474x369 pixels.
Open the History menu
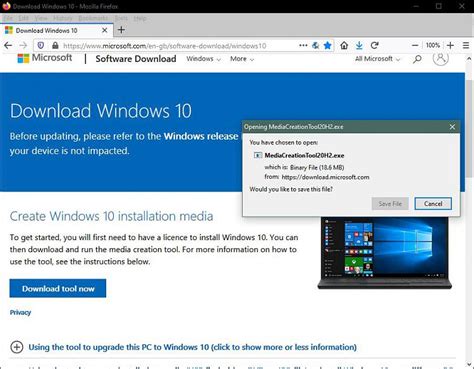[x=63, y=18]
